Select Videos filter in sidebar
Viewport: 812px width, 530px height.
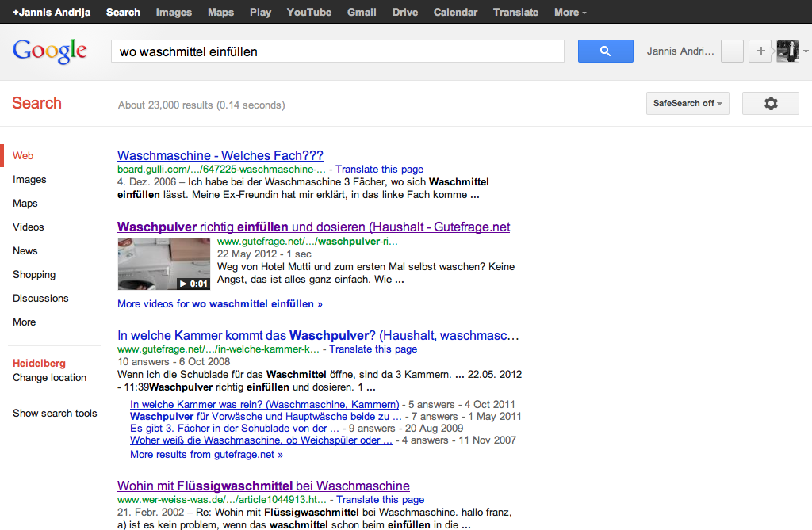(x=29, y=227)
